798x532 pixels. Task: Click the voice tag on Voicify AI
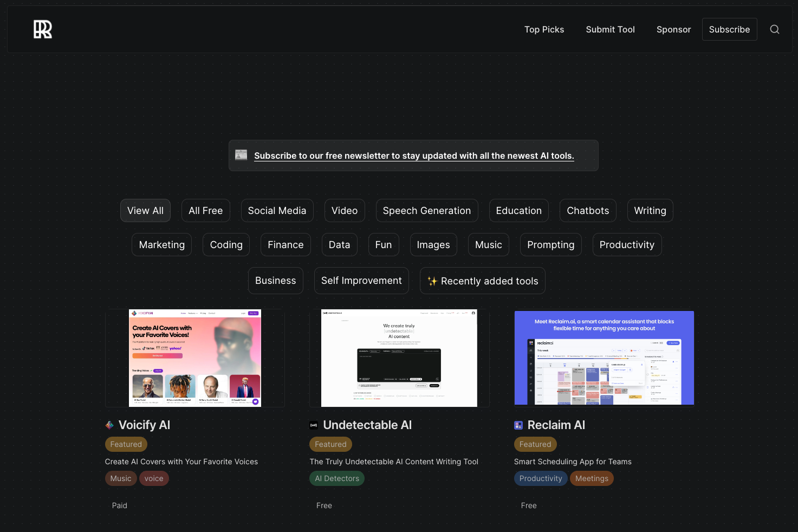154,478
